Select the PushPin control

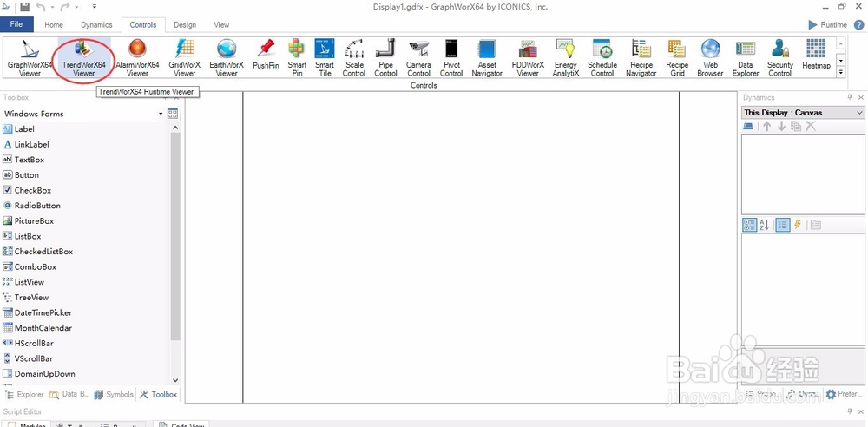click(x=266, y=55)
